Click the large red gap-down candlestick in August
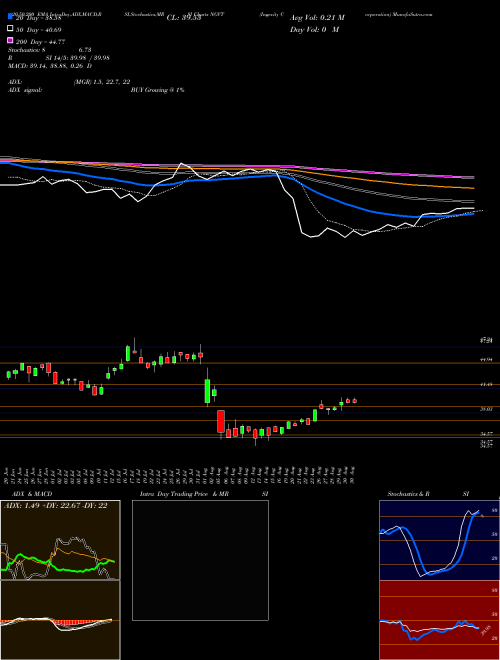 click(x=221, y=422)
